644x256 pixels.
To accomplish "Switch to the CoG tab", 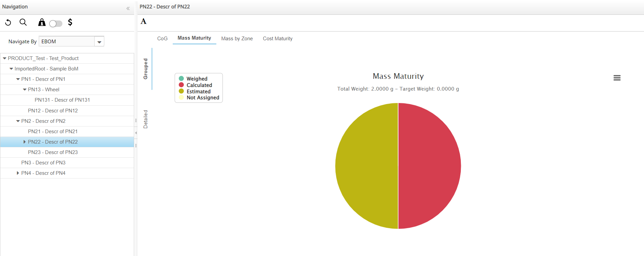I will (162, 39).
